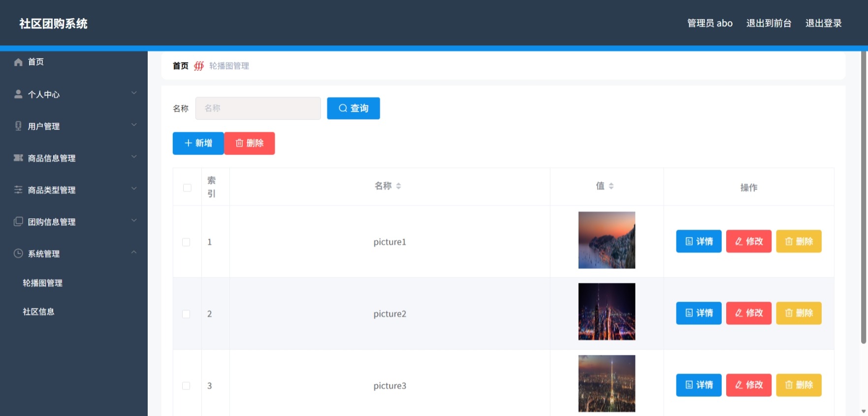Click the magnifier icon in the 查询 button
This screenshot has width=868, height=416.
(343, 108)
